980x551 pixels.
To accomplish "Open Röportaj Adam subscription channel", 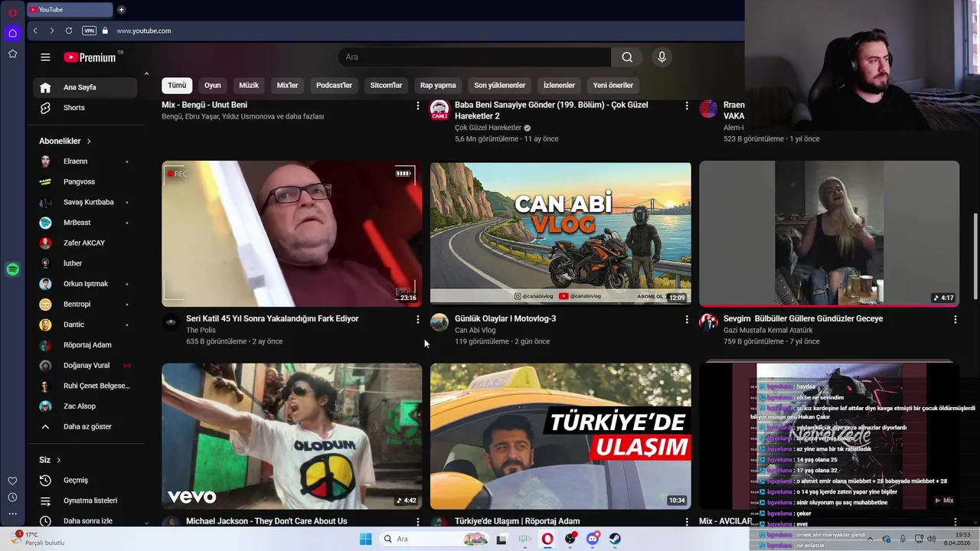I will click(85, 345).
